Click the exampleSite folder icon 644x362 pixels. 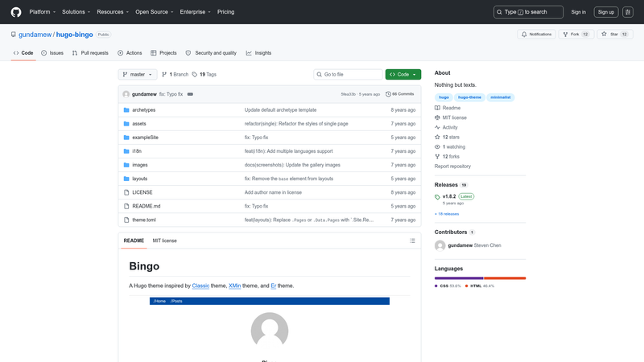[x=126, y=138]
